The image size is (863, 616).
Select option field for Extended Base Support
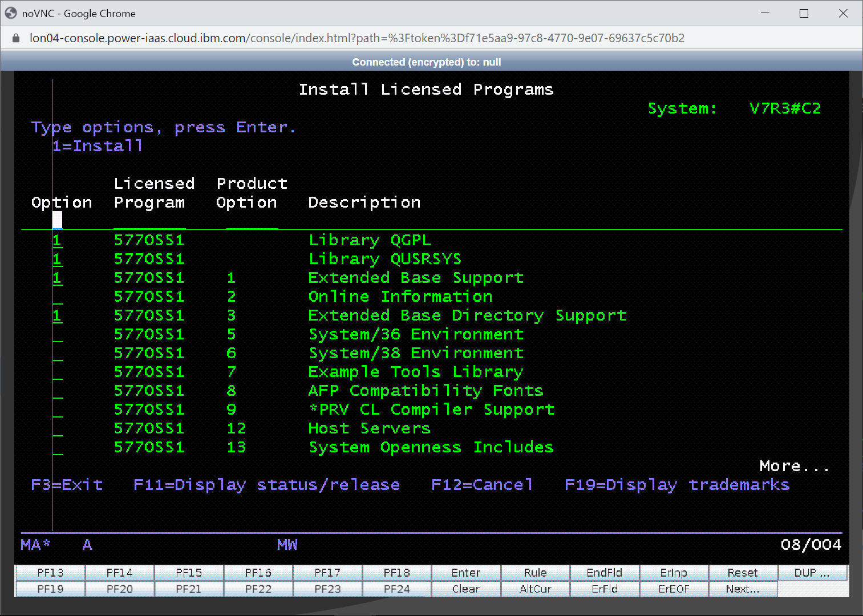tap(57, 278)
